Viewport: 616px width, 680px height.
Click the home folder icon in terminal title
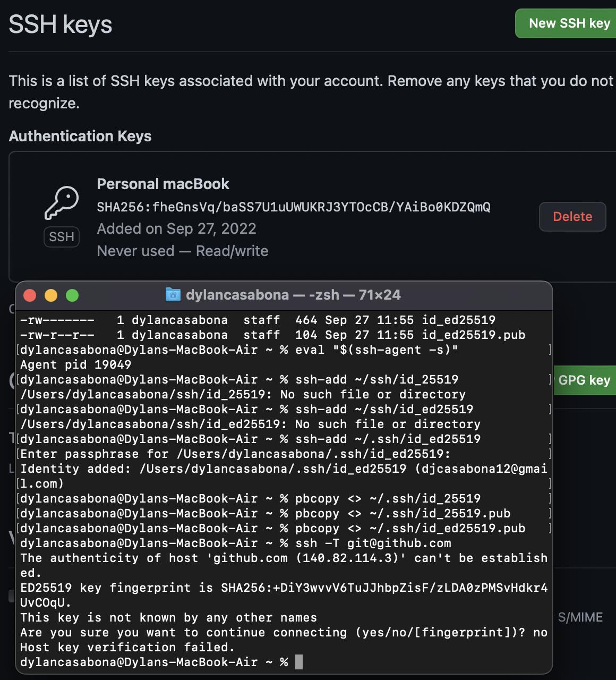tap(173, 295)
